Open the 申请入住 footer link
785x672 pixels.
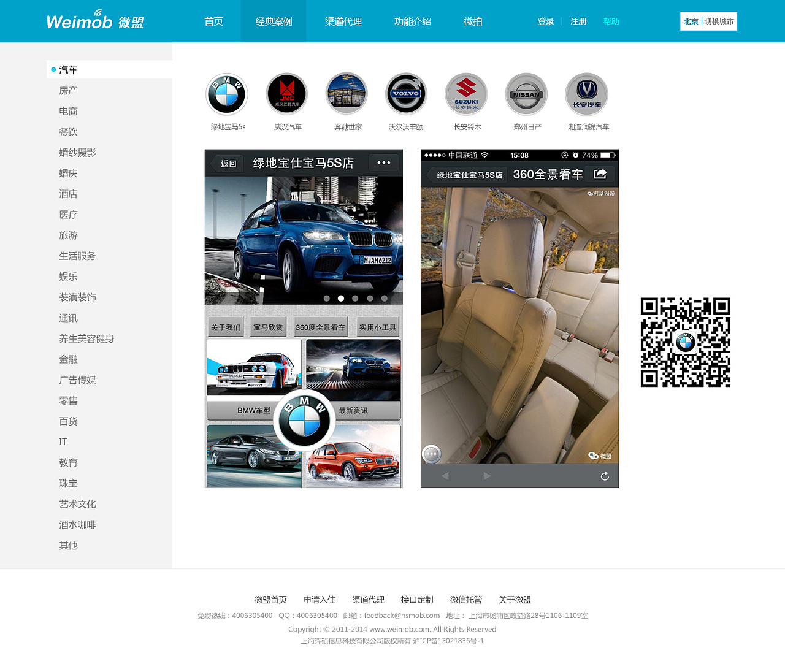(320, 600)
